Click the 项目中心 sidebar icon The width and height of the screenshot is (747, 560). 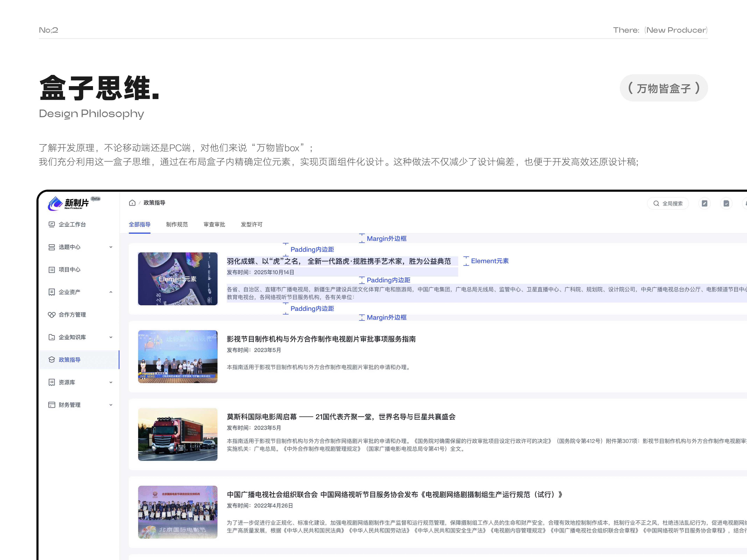click(x=52, y=270)
